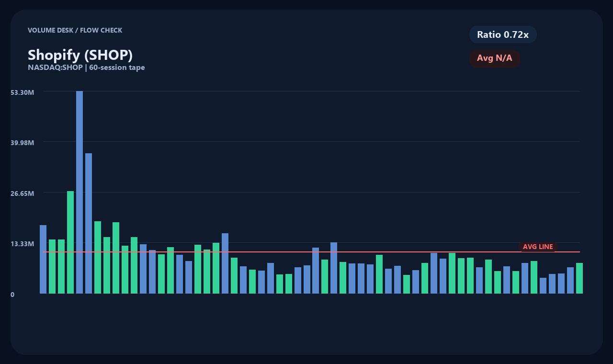Viewport: 613px width, 364px height.
Task: Select the last green bar at chart end
Action: click(x=579, y=278)
